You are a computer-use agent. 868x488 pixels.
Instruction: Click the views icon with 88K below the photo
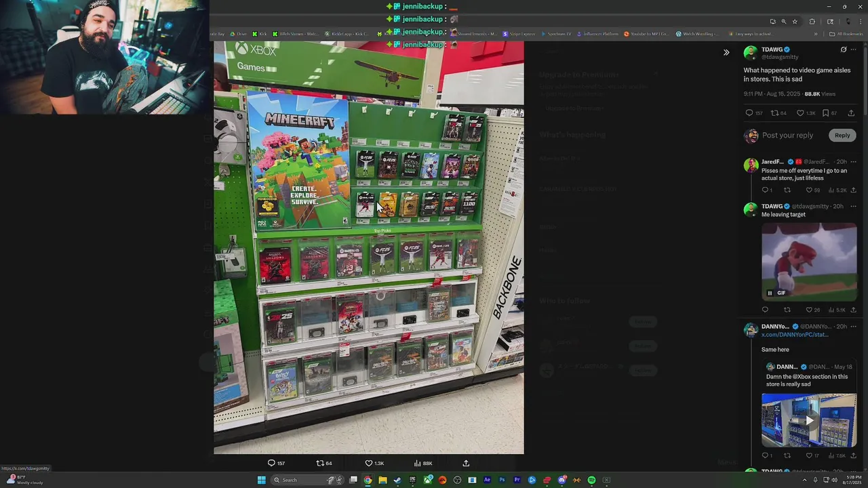click(423, 464)
